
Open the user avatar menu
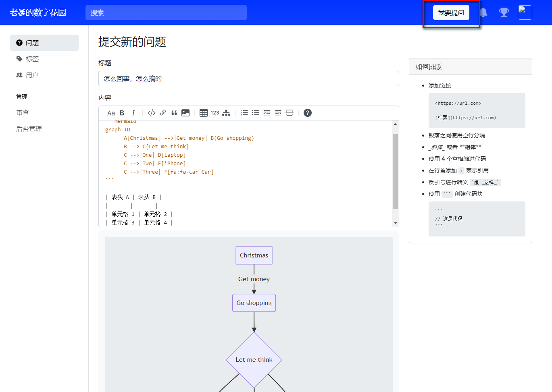click(x=525, y=12)
